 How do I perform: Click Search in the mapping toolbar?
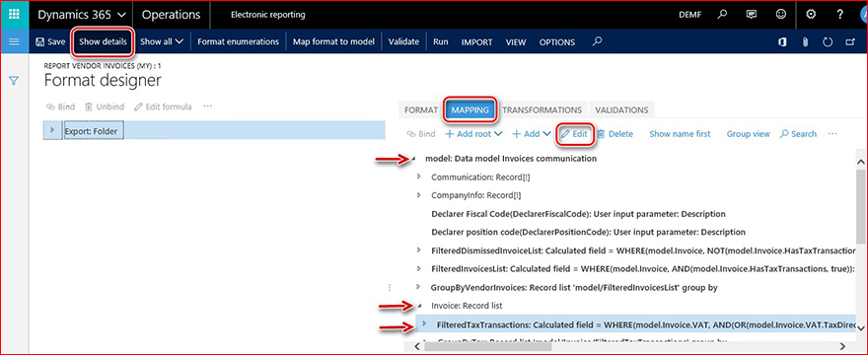798,134
